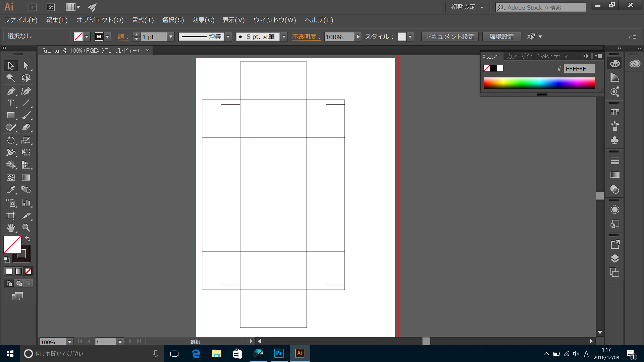644x362 pixels.
Task: Select the Artboard tool
Action: click(11, 216)
